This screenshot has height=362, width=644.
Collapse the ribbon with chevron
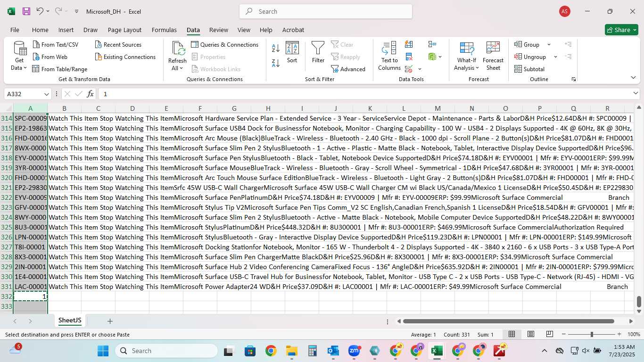click(633, 77)
